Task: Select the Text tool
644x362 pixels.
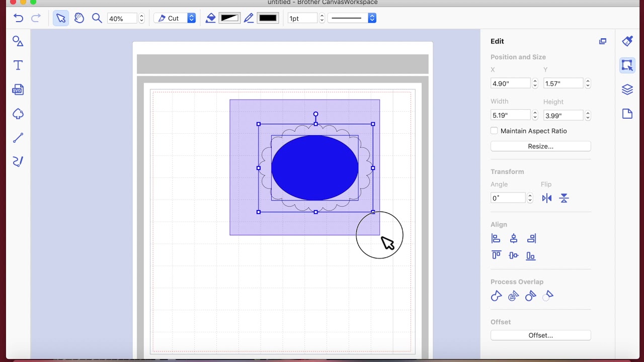Action: coord(18,65)
